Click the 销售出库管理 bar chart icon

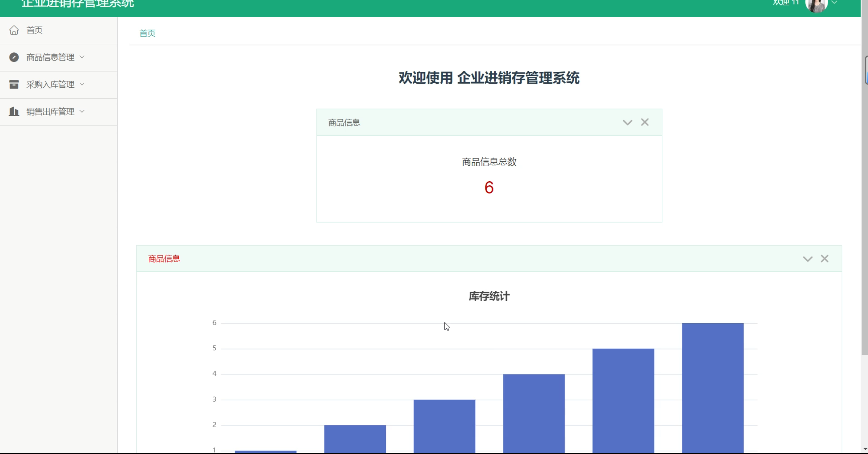(x=14, y=111)
